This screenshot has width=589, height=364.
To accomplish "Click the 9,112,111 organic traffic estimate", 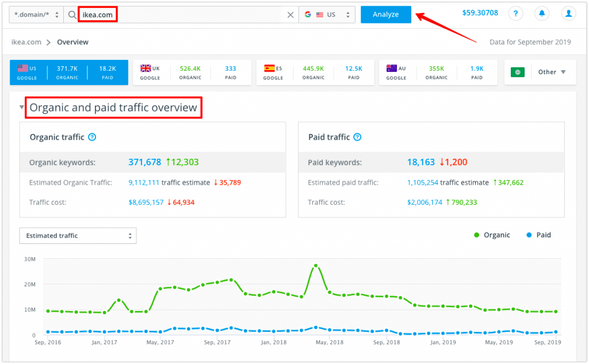I will [x=144, y=182].
